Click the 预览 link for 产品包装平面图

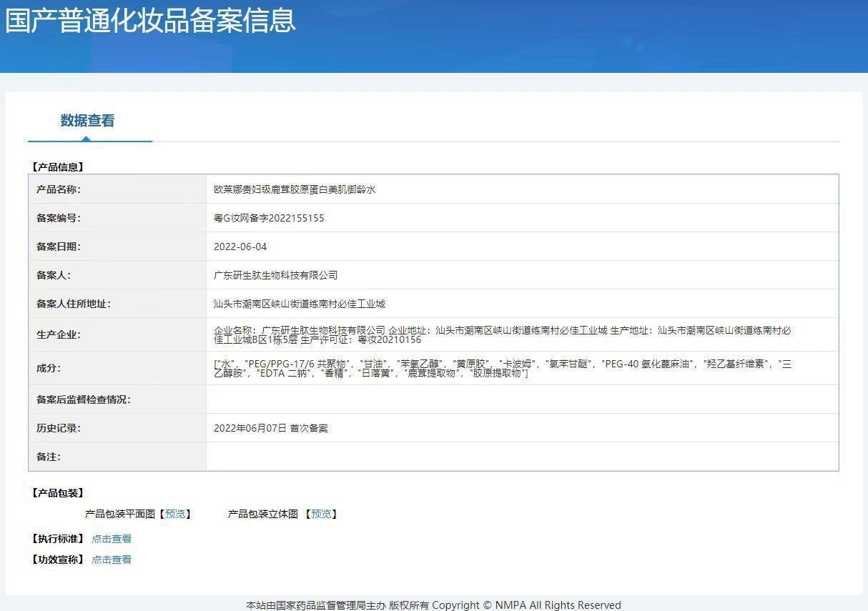point(175,514)
